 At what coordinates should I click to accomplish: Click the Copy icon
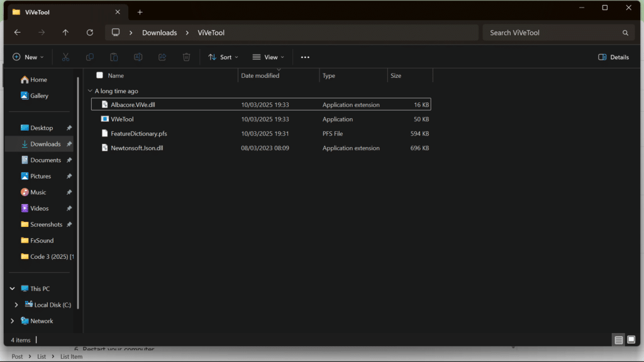point(89,57)
